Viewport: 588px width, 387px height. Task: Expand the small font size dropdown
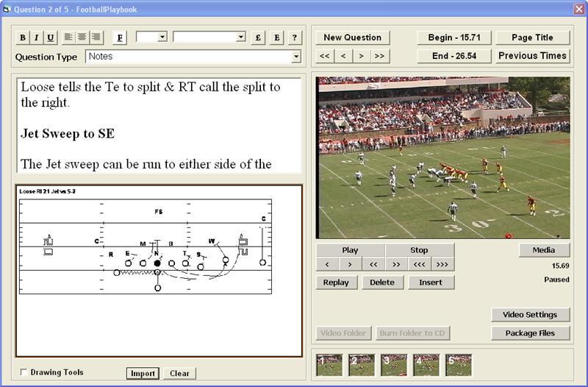click(162, 37)
